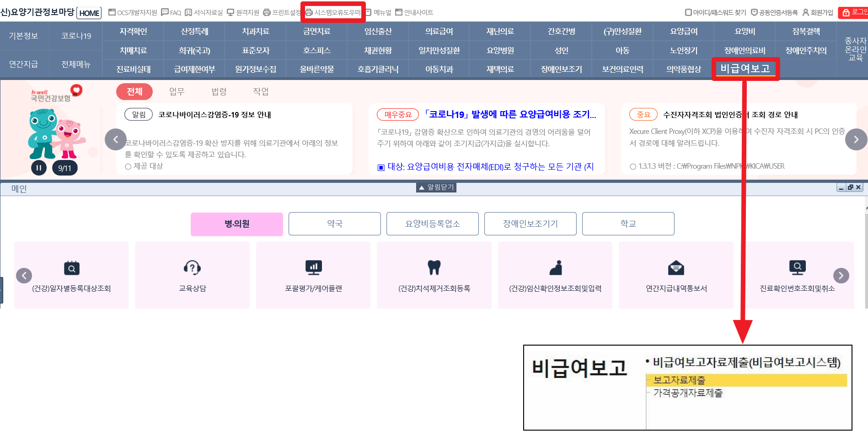Open 진료확인번호조회및취소 monitor search icon
The height and width of the screenshot is (437, 868).
click(797, 268)
